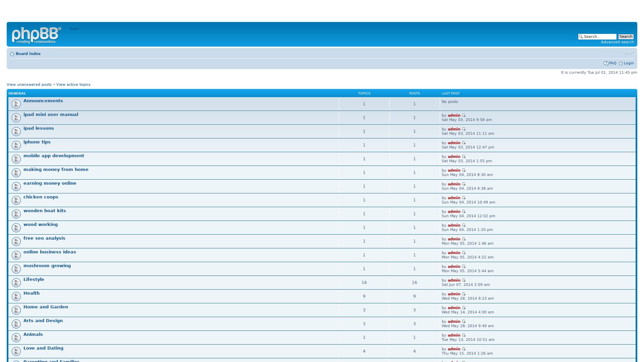Click forum icon next to chicken coops

[x=16, y=200]
